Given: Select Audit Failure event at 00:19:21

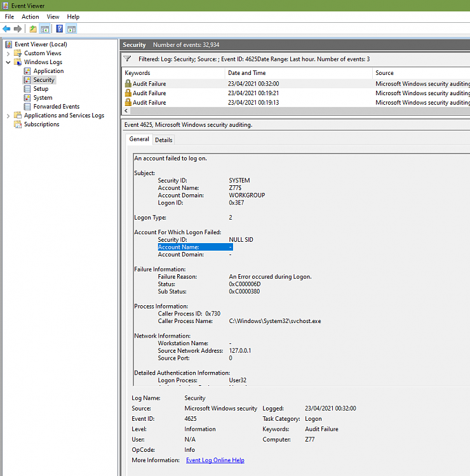Looking at the screenshot, I should point(296,93).
